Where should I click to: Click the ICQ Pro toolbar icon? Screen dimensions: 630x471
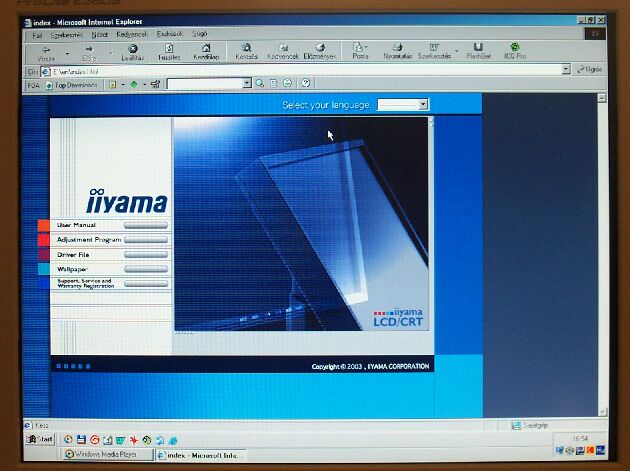[515, 47]
